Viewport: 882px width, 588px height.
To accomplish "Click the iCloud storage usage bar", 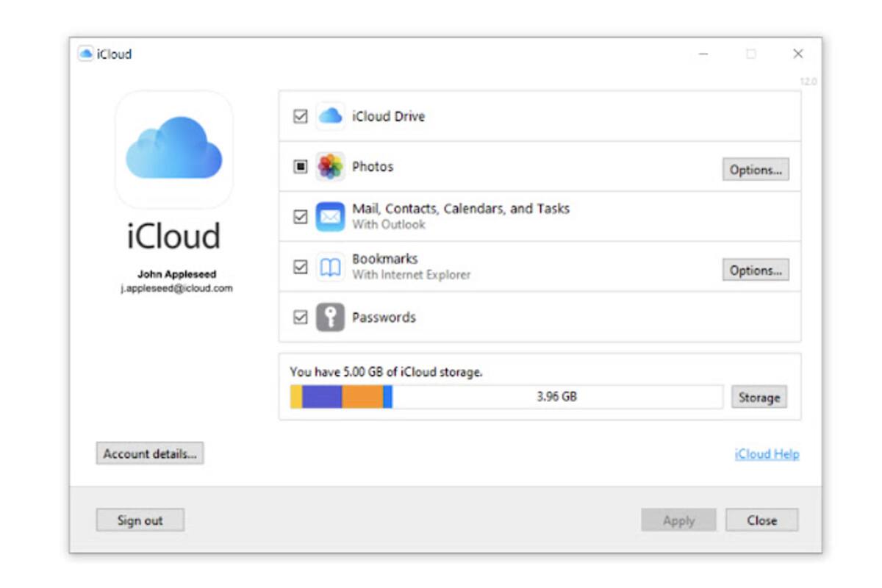I will (x=507, y=396).
